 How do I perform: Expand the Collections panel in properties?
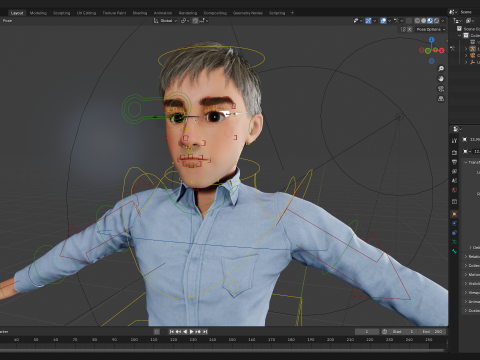[x=471, y=266]
